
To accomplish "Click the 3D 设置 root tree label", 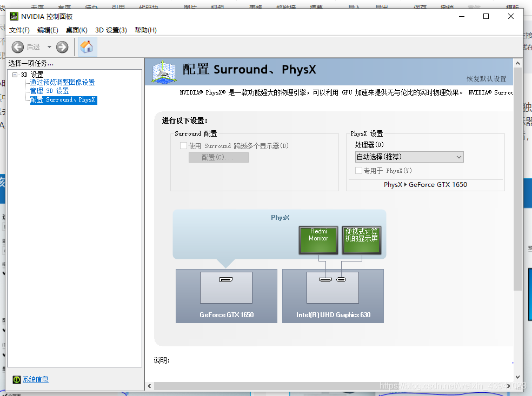I will pos(32,75).
